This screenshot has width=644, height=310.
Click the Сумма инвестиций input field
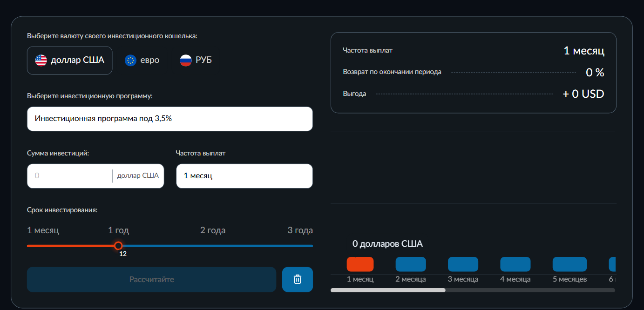(70, 176)
